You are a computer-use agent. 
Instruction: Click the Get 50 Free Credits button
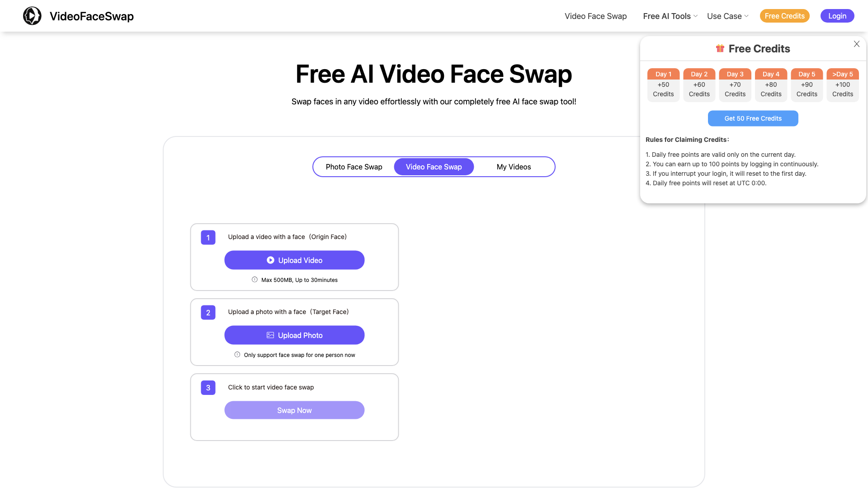tap(753, 118)
